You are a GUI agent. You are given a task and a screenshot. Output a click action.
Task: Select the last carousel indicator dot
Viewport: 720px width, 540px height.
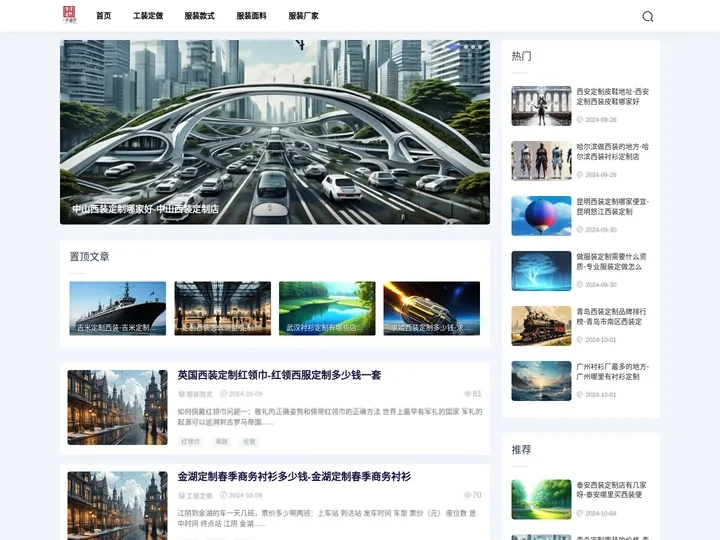480,47
